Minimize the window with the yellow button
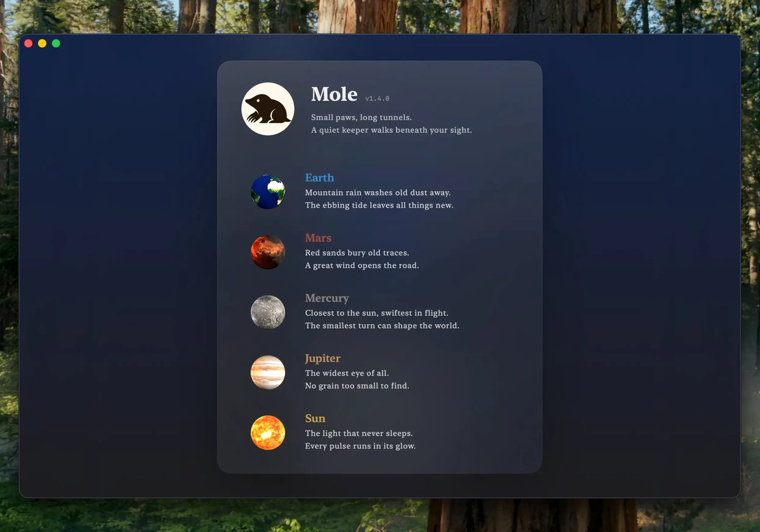Viewport: 760px width, 532px height. (42, 43)
